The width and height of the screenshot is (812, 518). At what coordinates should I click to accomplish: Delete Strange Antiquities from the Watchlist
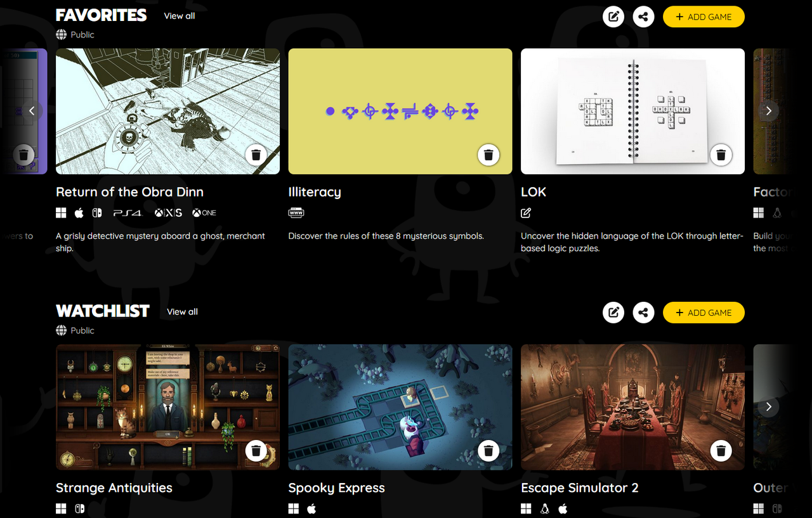[x=256, y=451]
